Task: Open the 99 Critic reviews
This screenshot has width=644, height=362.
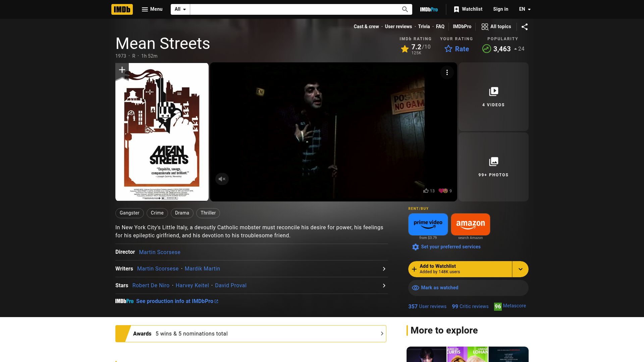Action: click(470, 306)
